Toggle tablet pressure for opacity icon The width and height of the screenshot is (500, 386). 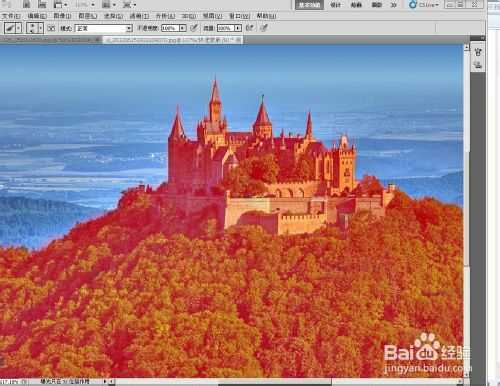[194, 28]
